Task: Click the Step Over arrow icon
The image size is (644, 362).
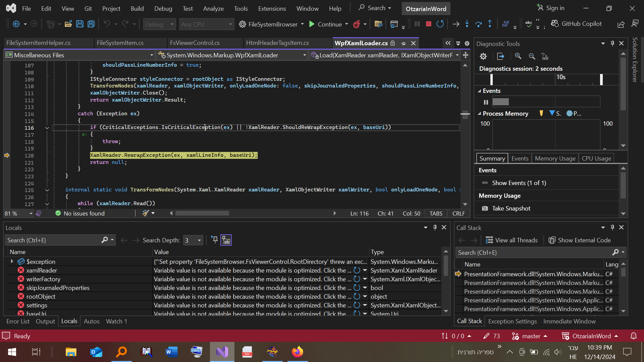Action: [479, 24]
